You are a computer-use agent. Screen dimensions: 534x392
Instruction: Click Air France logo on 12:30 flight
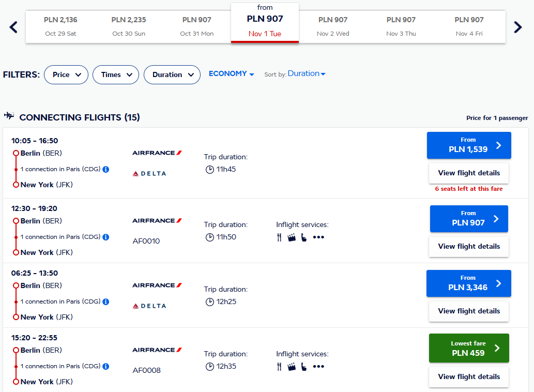pos(157,221)
